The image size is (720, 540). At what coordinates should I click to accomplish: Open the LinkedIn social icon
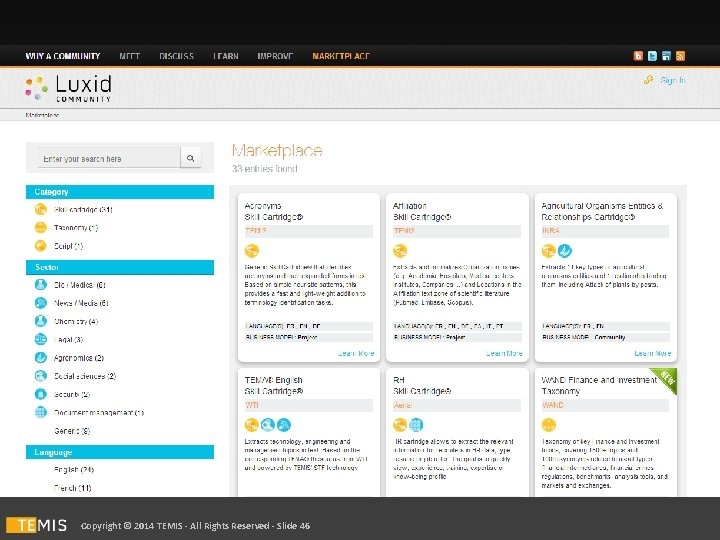[666, 56]
